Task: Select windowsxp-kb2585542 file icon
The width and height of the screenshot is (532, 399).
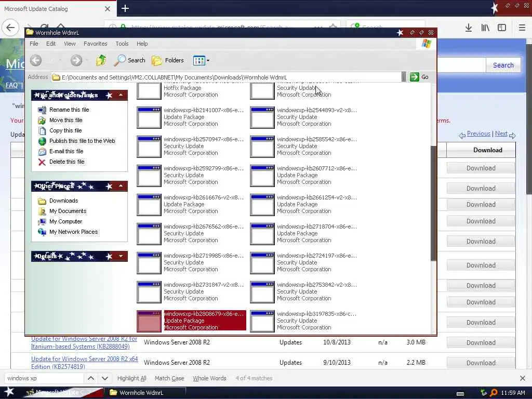Action: [262, 147]
